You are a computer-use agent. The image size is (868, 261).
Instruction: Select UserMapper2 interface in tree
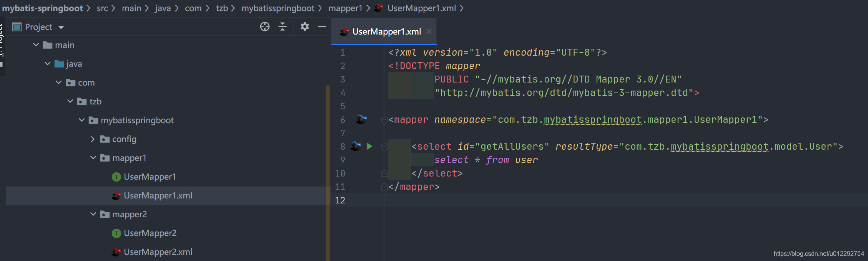150,233
